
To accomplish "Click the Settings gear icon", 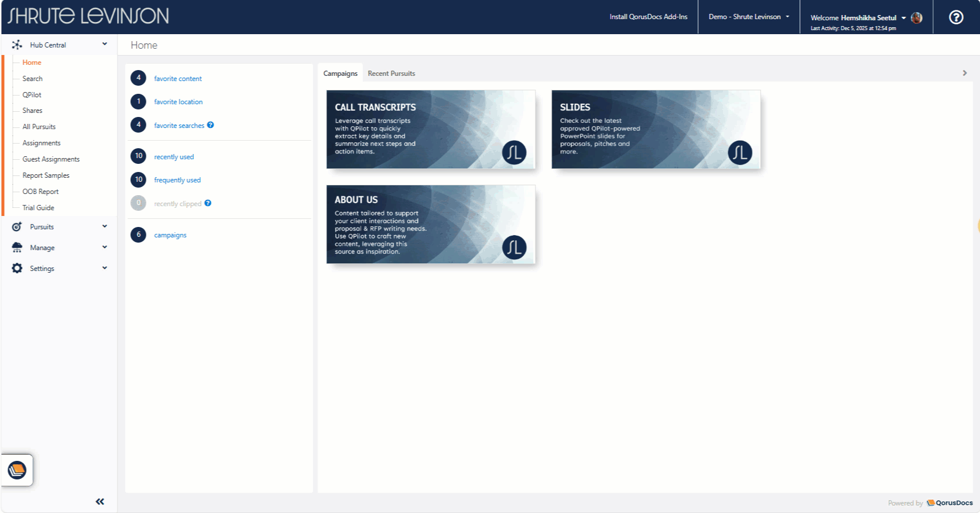I will click(x=17, y=268).
